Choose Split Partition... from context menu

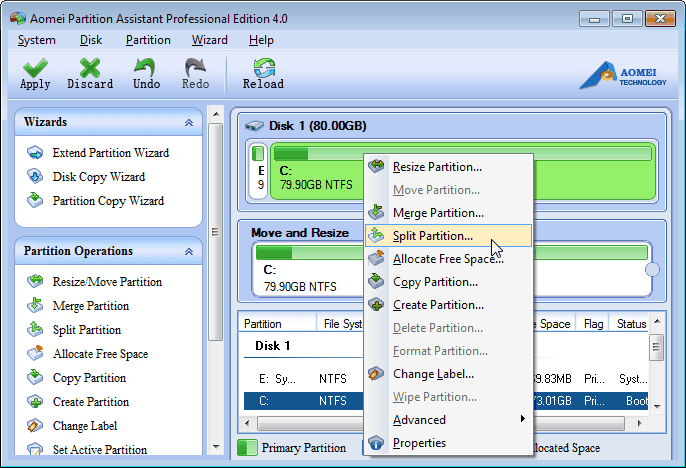[448, 236]
